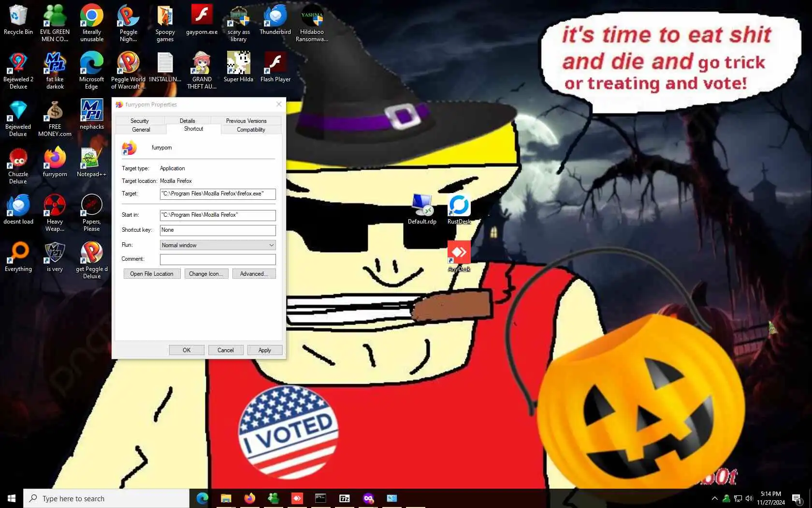The width and height of the screenshot is (812, 508).
Task: Open the Run window-mode dropdown
Action: click(x=217, y=245)
